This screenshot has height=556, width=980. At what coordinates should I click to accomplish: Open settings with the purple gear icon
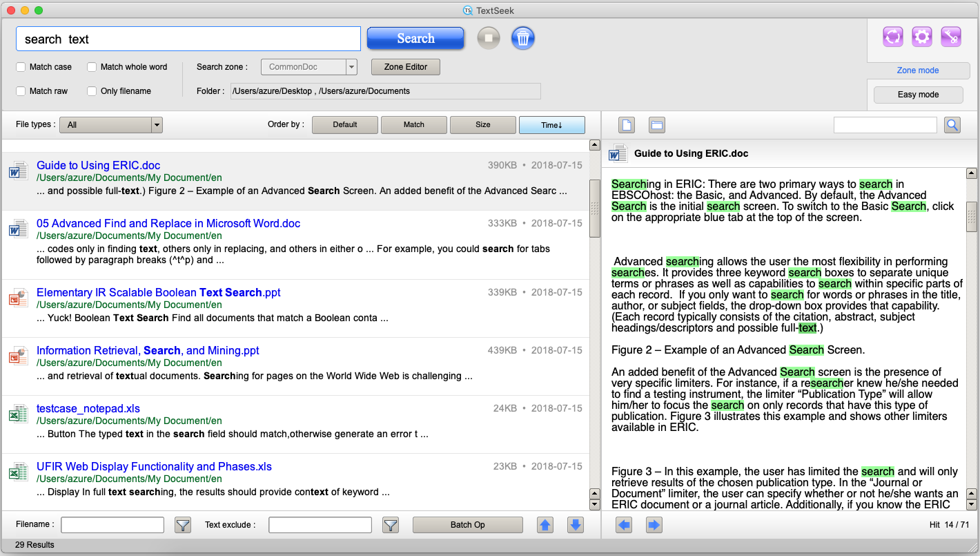point(922,37)
